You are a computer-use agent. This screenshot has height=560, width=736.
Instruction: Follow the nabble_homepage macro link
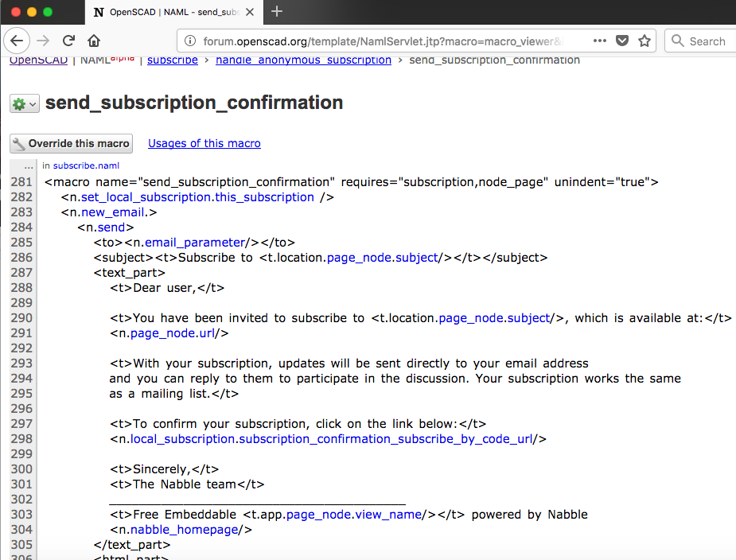185,529
